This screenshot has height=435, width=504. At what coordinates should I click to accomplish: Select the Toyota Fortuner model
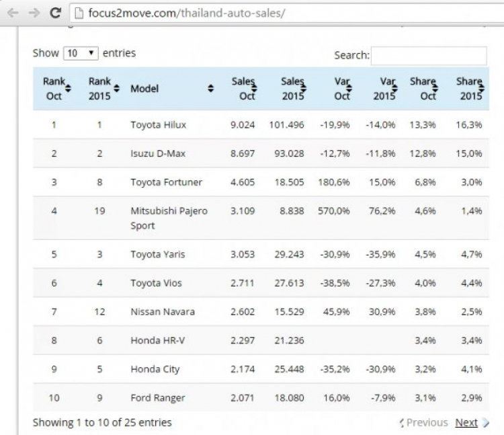coord(166,182)
